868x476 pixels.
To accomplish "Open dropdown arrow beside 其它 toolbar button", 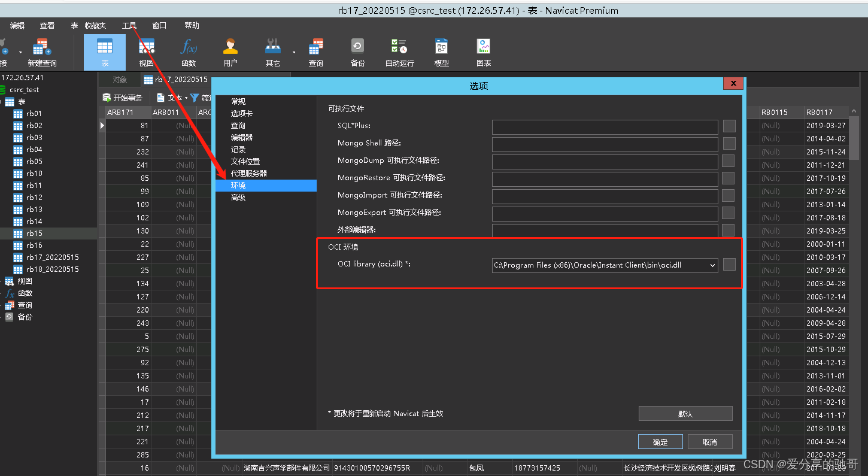I will click(294, 52).
